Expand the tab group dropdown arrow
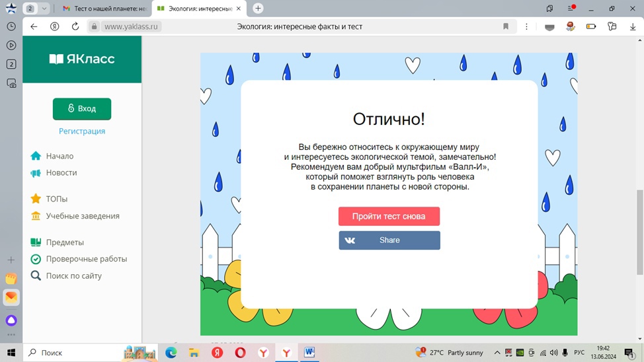644x362 pixels. [44, 8]
